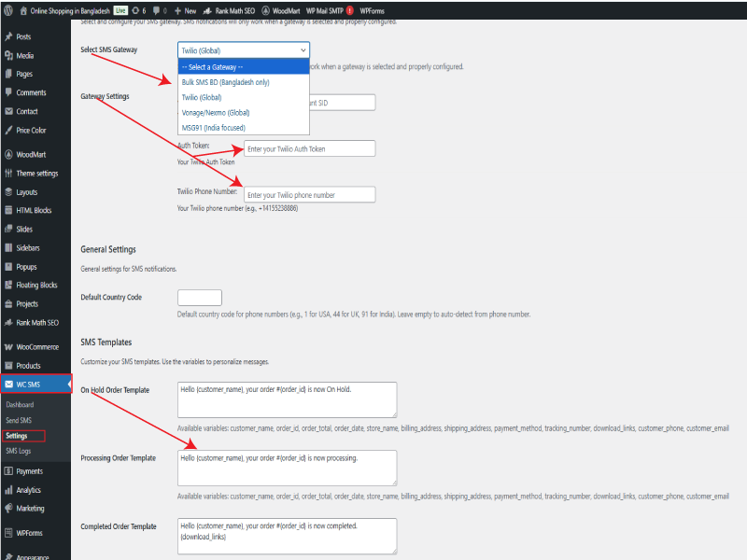Open WPForms in the admin bar
747x560 pixels.
(372, 10)
